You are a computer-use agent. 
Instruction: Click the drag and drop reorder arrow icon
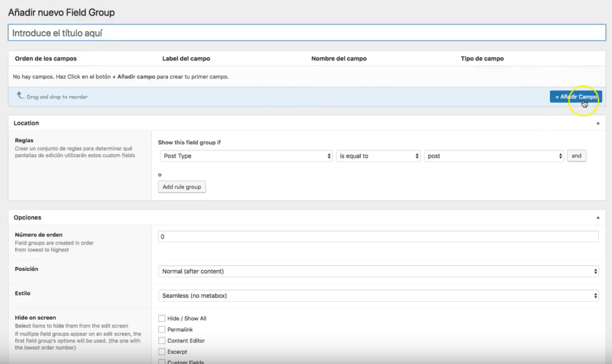20,95
